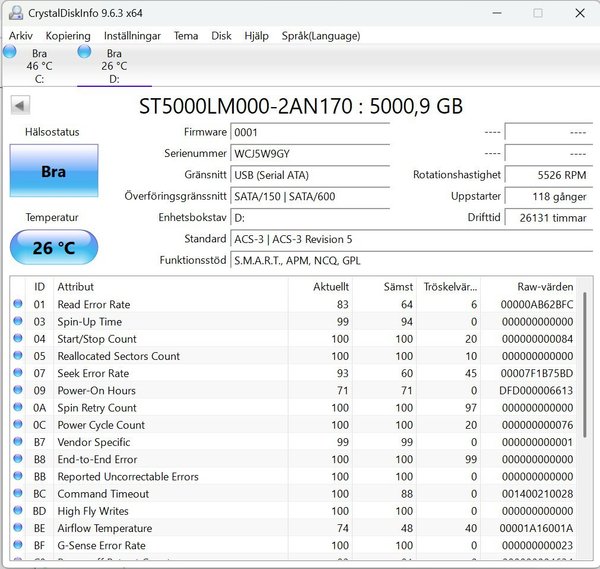Click the blue health orb for drive D:

click(84, 52)
